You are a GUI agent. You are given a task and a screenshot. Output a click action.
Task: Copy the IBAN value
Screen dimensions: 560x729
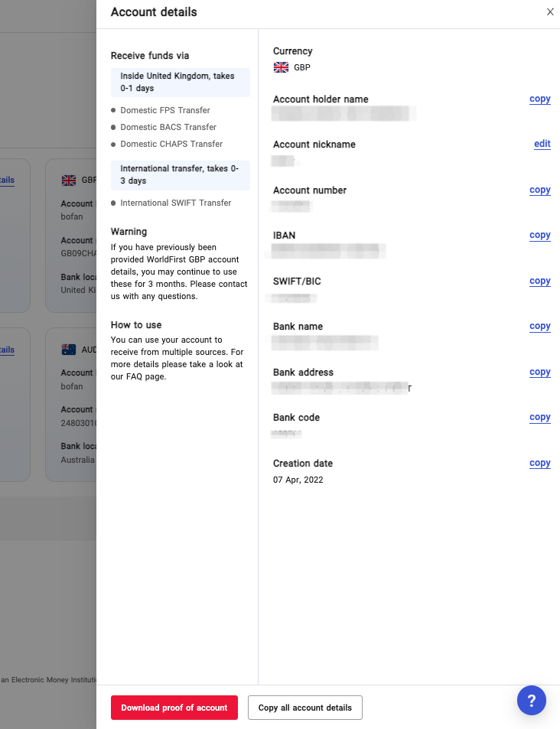[x=539, y=235]
